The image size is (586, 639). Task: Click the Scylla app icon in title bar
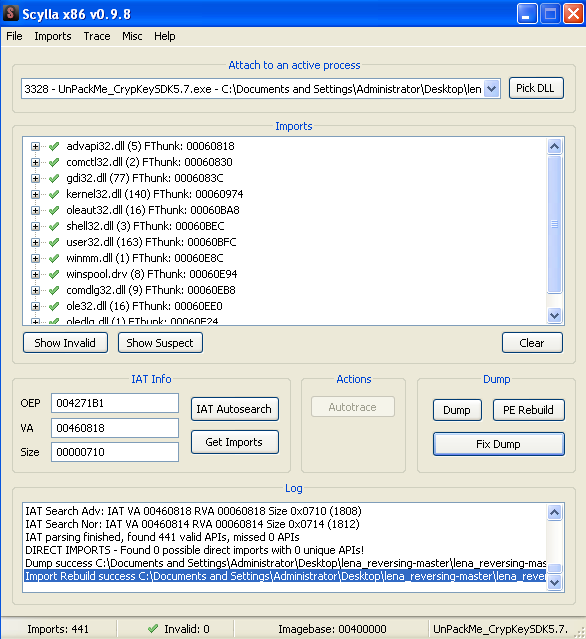click(10, 13)
